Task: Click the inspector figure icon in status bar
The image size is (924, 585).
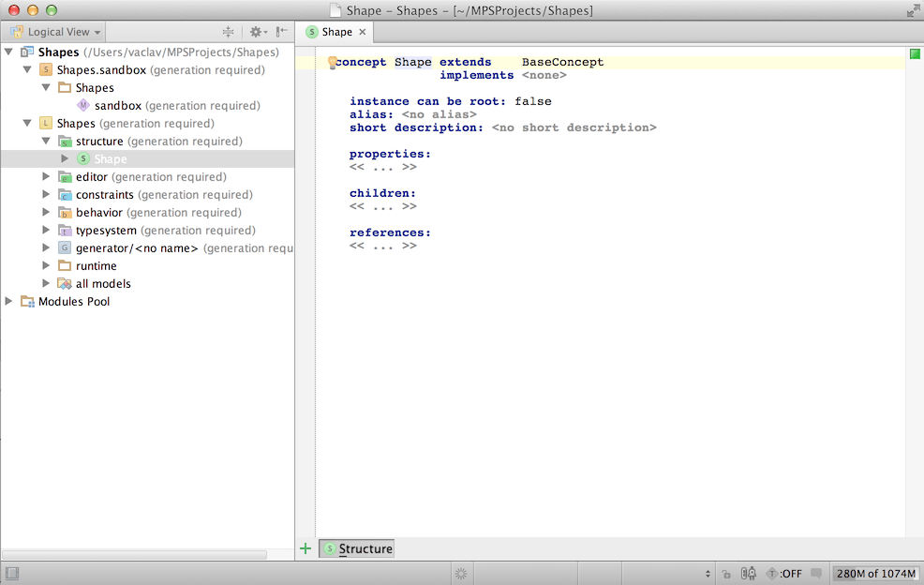Action: 749,574
